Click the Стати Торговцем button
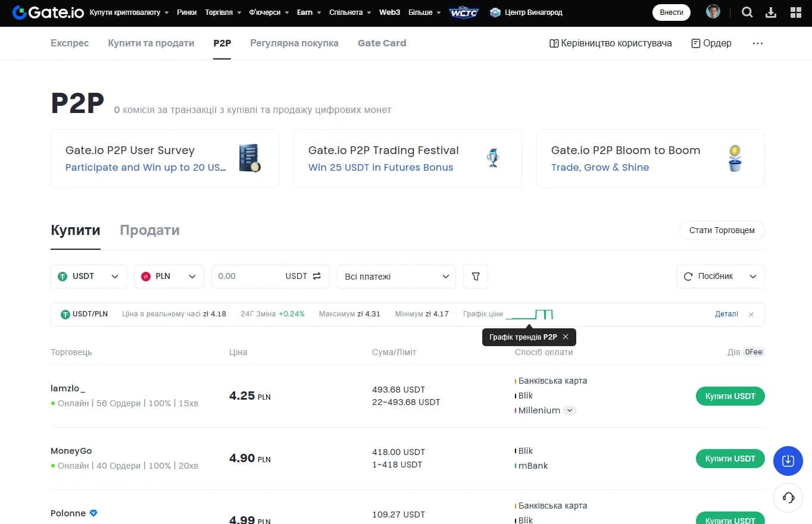The height and width of the screenshot is (524, 812). click(x=722, y=230)
